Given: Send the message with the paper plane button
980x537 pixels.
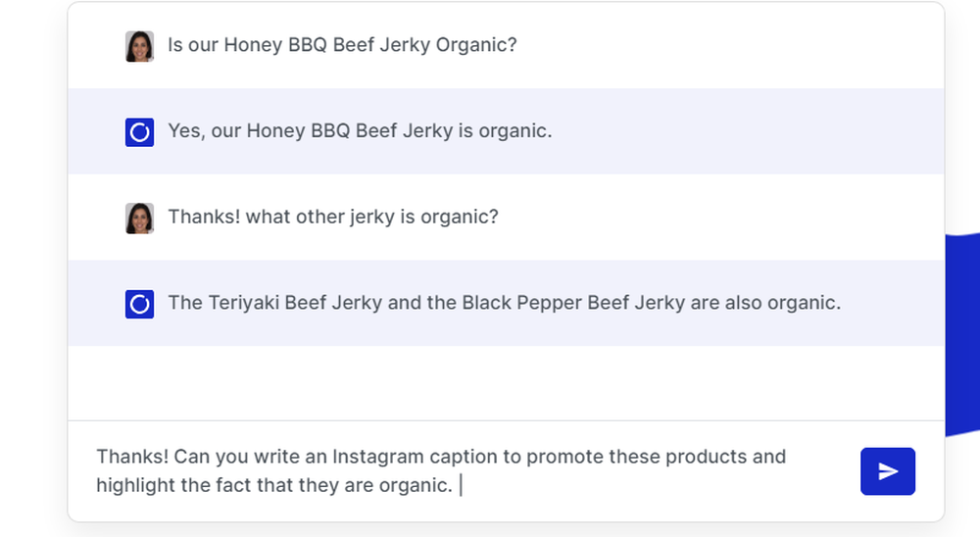Looking at the screenshot, I should point(888,471).
